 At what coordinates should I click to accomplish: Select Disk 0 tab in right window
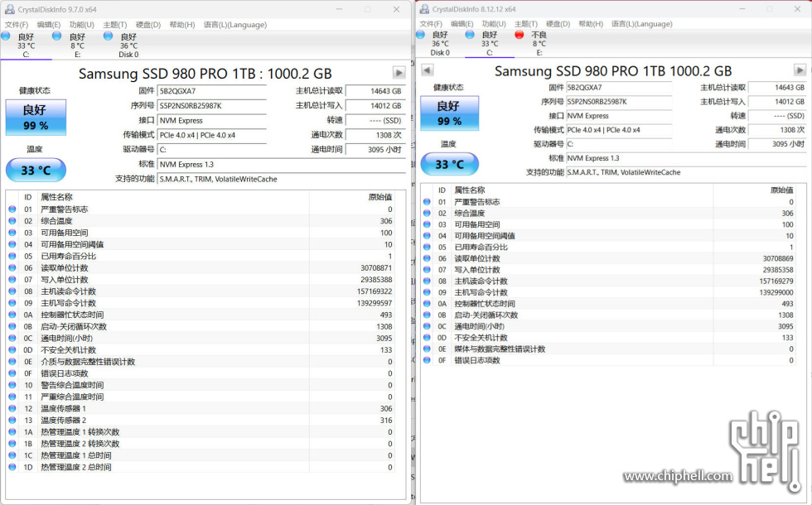click(440, 43)
